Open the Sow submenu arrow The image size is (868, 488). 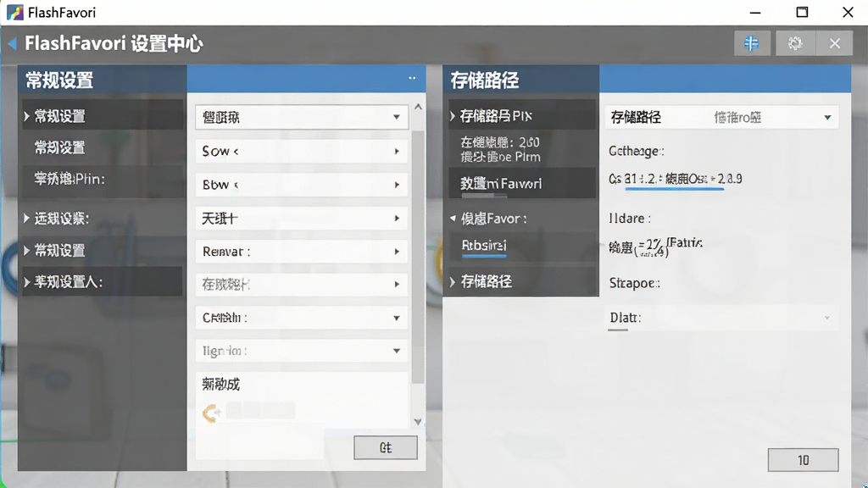pos(397,151)
